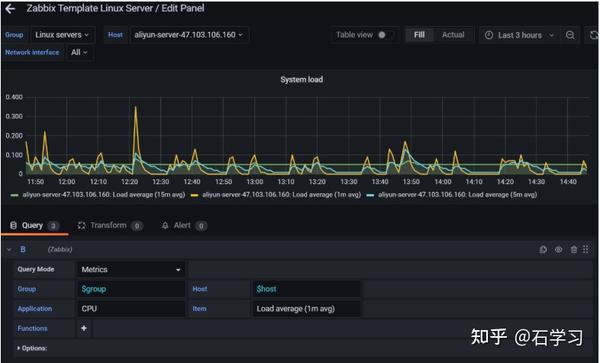The width and height of the screenshot is (600, 363).
Task: Click the CPU Application field
Action: pyautogui.click(x=131, y=309)
